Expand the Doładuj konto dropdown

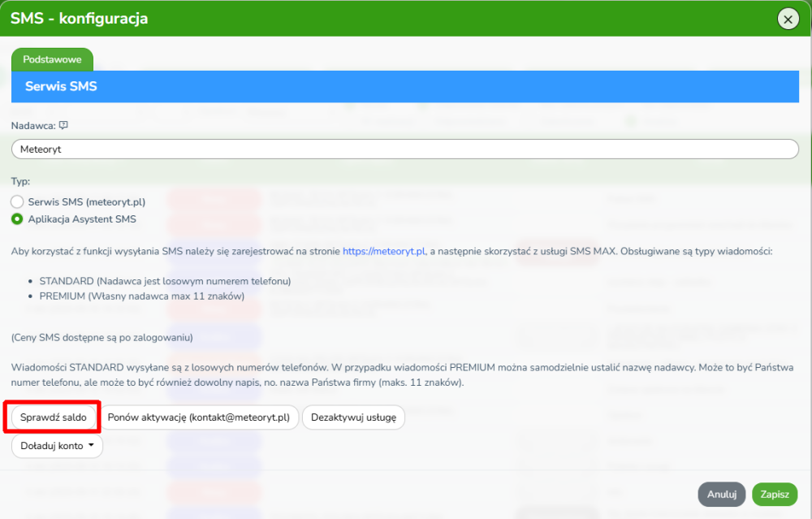tap(57, 446)
